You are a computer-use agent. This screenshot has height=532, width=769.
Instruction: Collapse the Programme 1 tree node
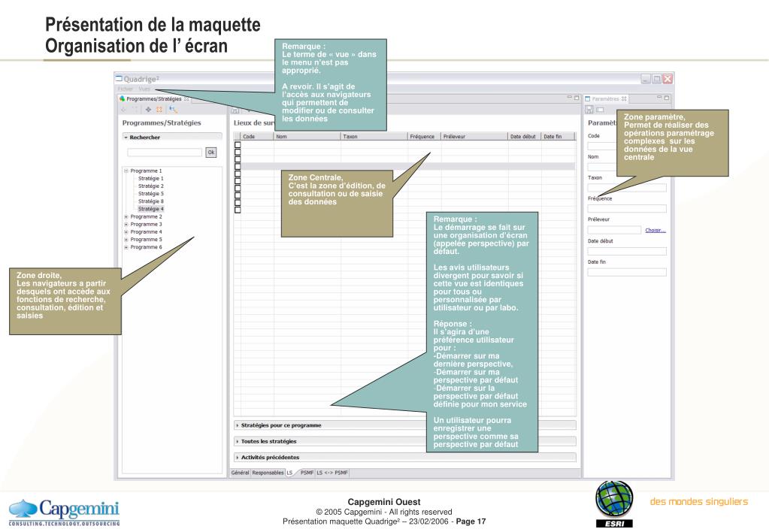point(126,171)
